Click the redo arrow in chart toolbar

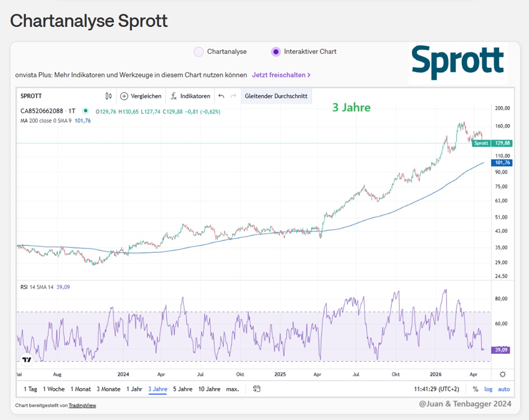233,96
